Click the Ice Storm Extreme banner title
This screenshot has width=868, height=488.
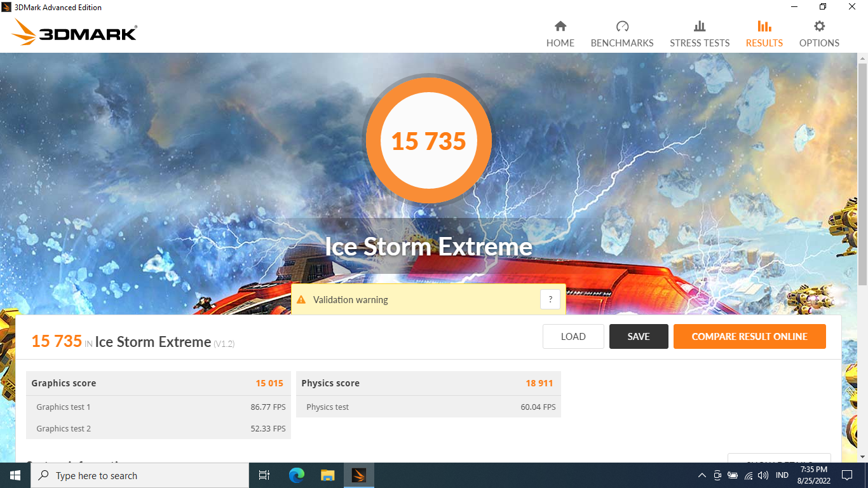pos(429,247)
